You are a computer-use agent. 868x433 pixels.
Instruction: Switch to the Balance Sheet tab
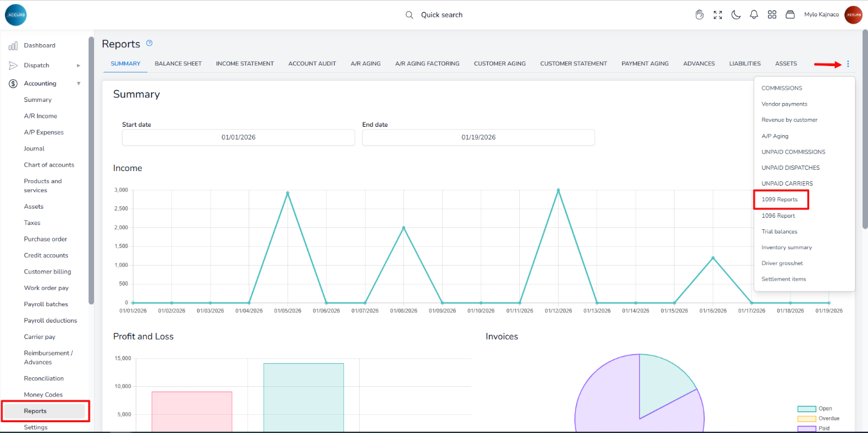click(x=178, y=64)
